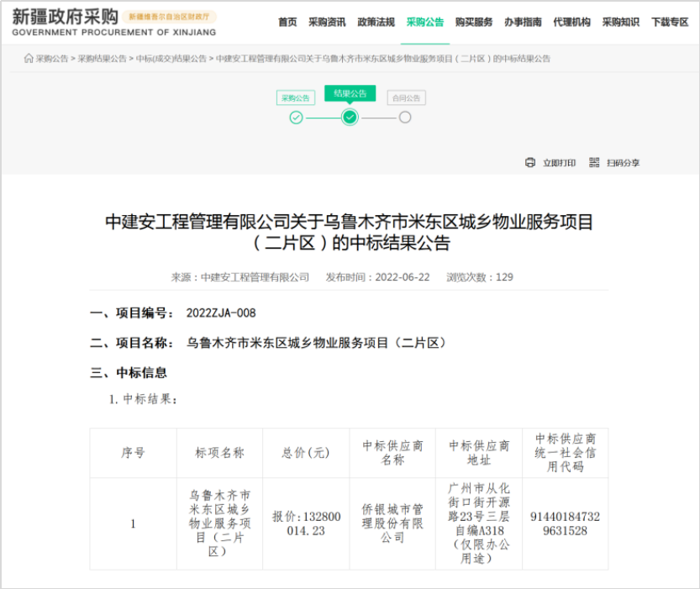Click the active 结果公告 step circle

coord(350,118)
